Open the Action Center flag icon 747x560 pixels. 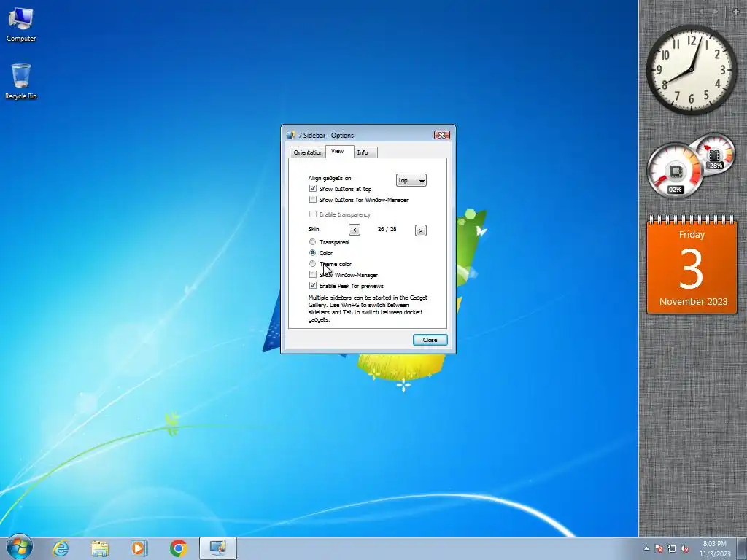[659, 548]
